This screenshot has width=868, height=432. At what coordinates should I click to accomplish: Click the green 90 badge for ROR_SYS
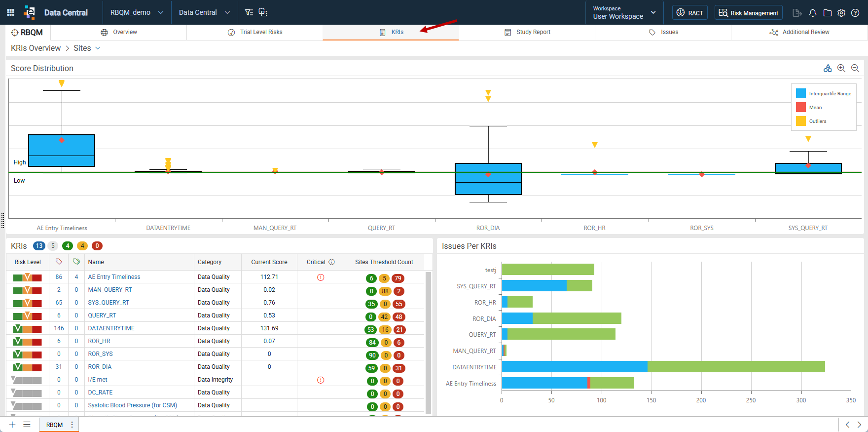coord(372,355)
